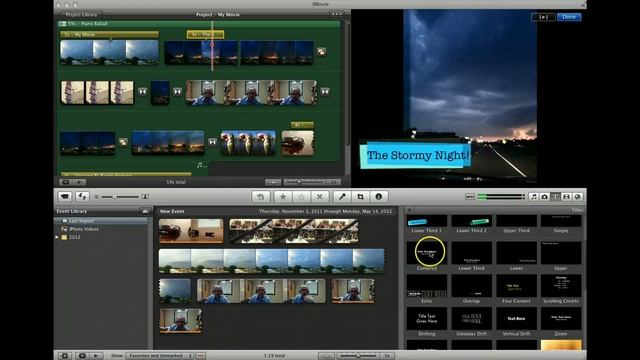Play the project from beginning

80,182
